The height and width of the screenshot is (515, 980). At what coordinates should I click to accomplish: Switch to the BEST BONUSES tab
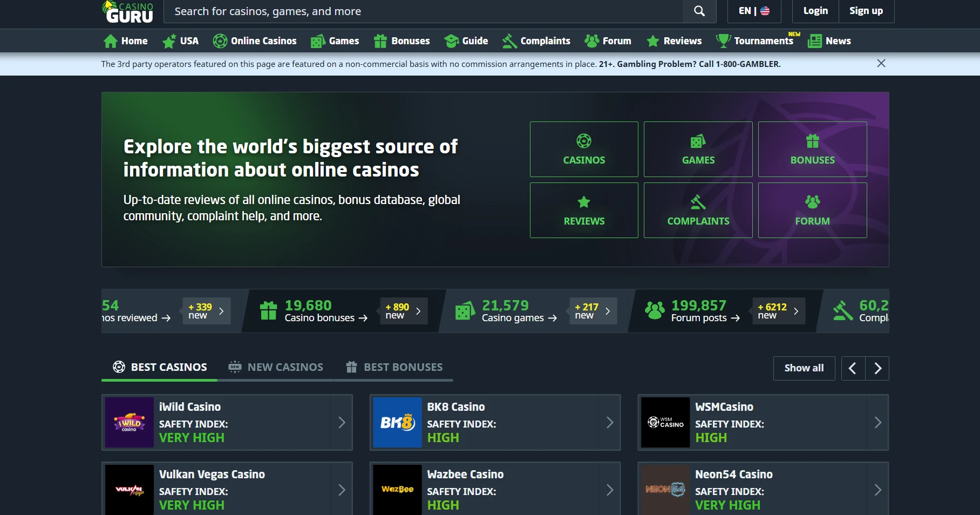(x=394, y=368)
